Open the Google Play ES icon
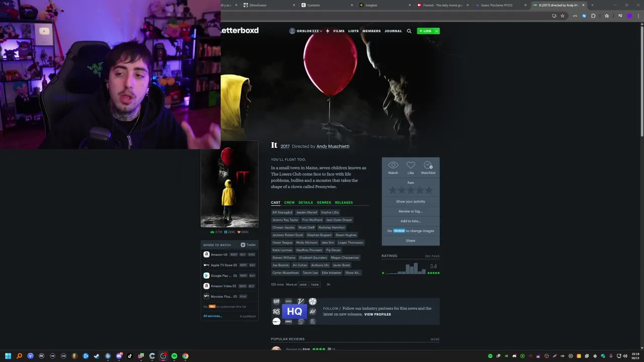 [206, 276]
